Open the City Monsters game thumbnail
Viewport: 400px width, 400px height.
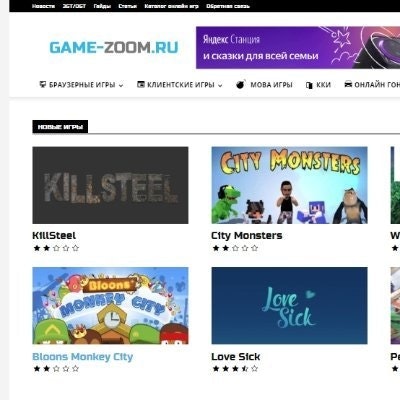[289, 185]
